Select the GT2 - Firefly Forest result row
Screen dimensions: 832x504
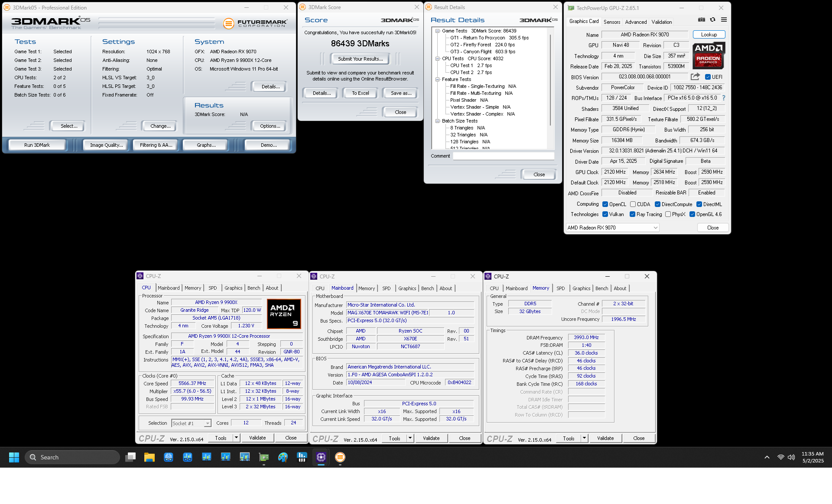click(x=482, y=45)
